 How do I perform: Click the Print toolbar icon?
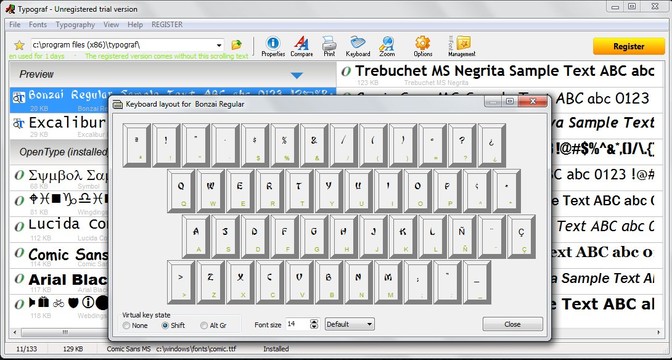(x=329, y=46)
